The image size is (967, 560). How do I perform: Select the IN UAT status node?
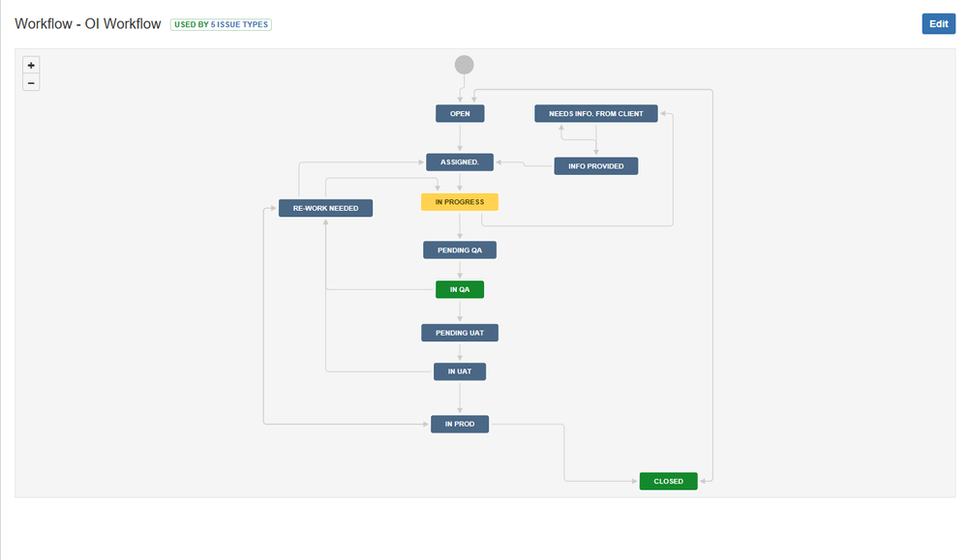click(459, 370)
